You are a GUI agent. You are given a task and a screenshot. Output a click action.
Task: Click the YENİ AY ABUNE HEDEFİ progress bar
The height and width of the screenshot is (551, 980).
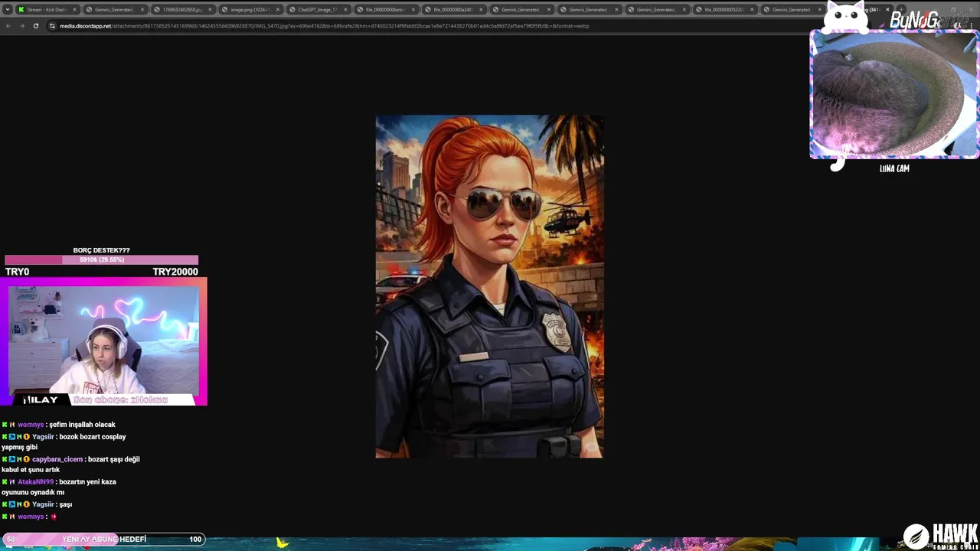pyautogui.click(x=103, y=539)
